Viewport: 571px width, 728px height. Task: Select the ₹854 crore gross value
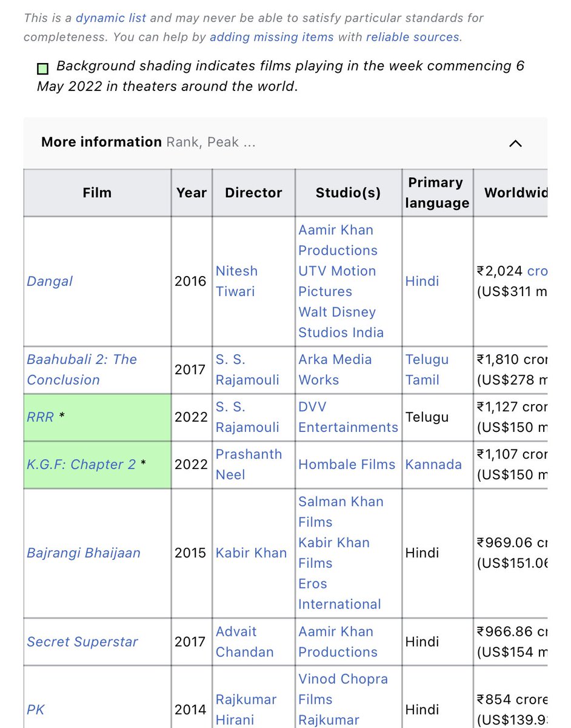512,699
